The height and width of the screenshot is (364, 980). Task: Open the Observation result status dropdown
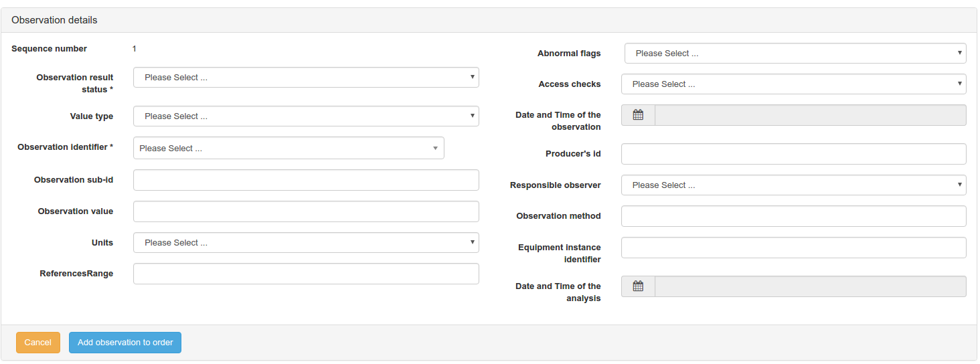[x=306, y=78]
